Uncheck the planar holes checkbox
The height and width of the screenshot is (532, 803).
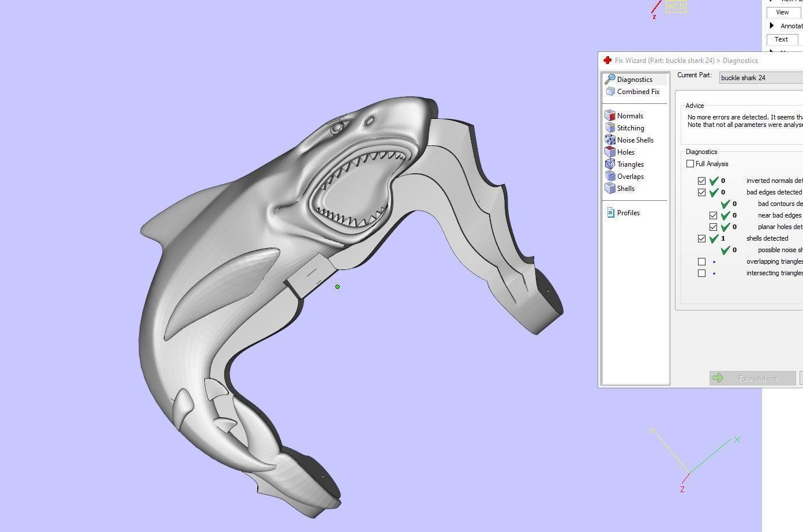click(x=713, y=227)
